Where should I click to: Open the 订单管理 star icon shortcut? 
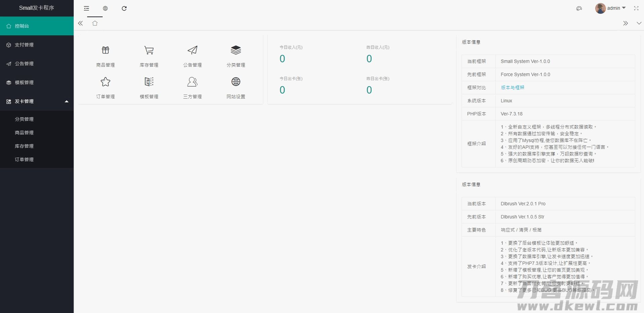pos(105,82)
